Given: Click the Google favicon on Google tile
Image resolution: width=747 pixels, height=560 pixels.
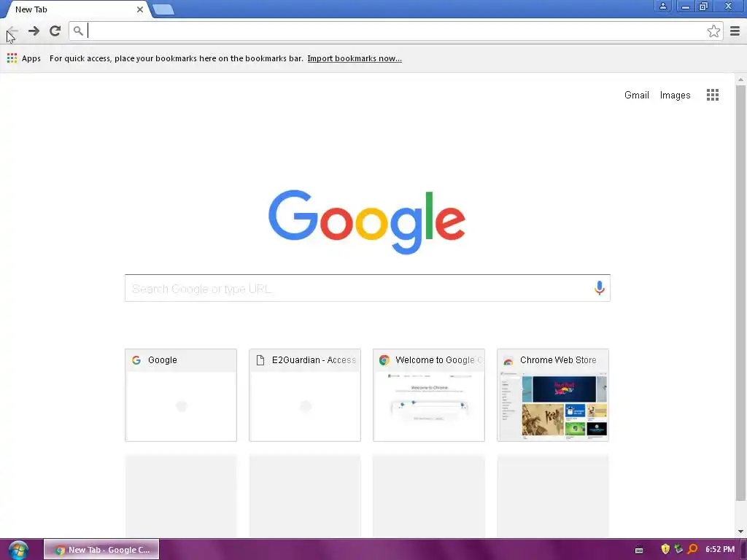Looking at the screenshot, I should [x=136, y=360].
